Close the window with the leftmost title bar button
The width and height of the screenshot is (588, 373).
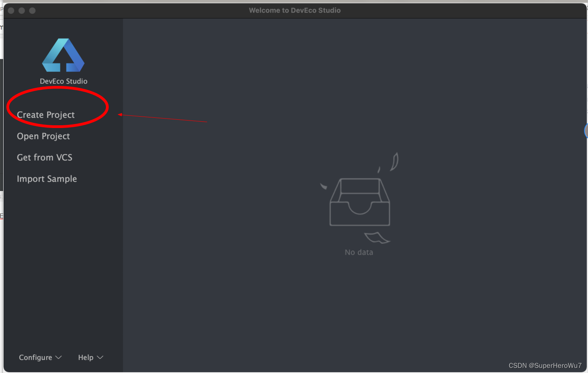11,11
